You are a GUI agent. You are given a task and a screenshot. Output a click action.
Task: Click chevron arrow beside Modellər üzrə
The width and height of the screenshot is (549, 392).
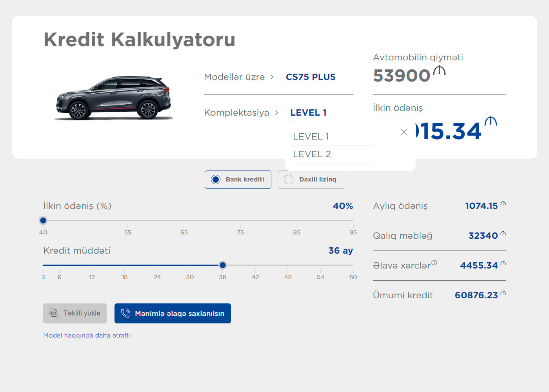[272, 77]
